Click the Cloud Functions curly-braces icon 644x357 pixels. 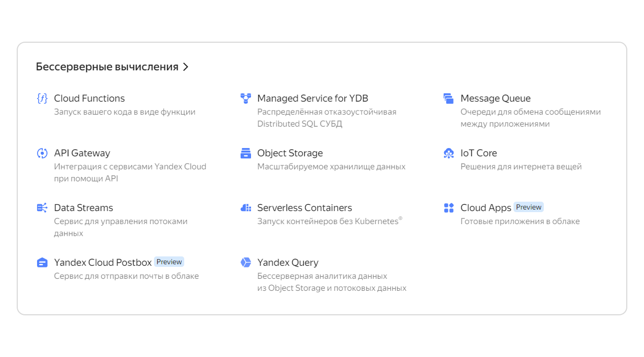[42, 99]
